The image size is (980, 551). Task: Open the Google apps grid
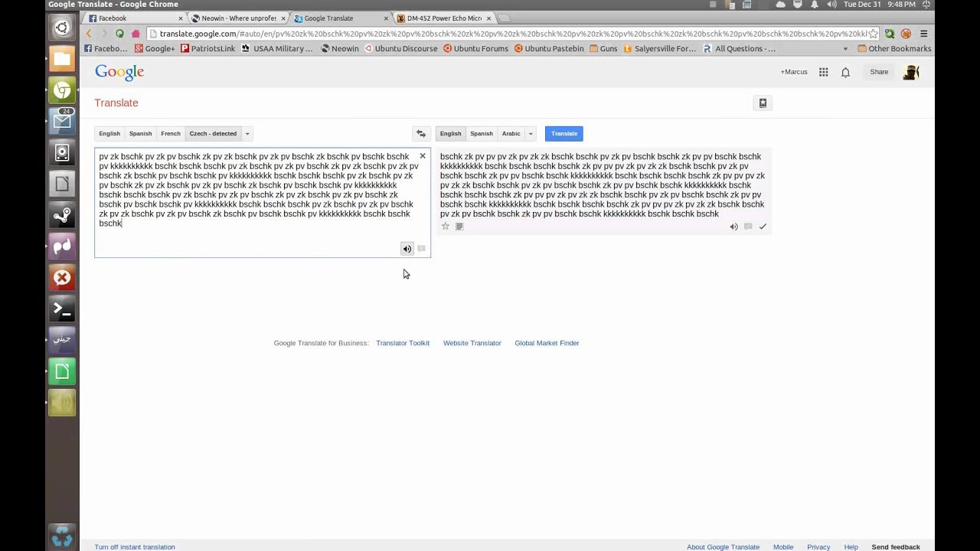[x=823, y=72]
